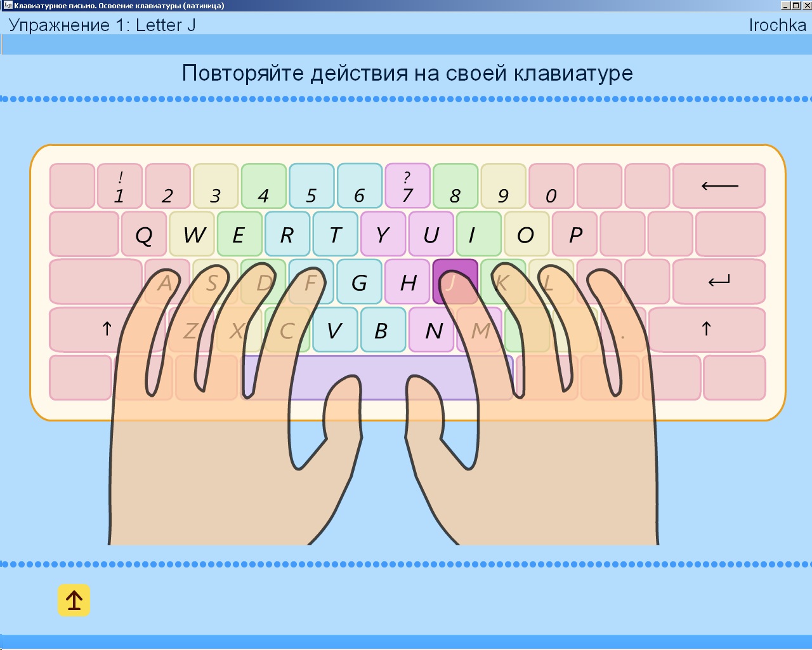Hit the P key
The height and width of the screenshot is (650, 812).
pyautogui.click(x=575, y=234)
